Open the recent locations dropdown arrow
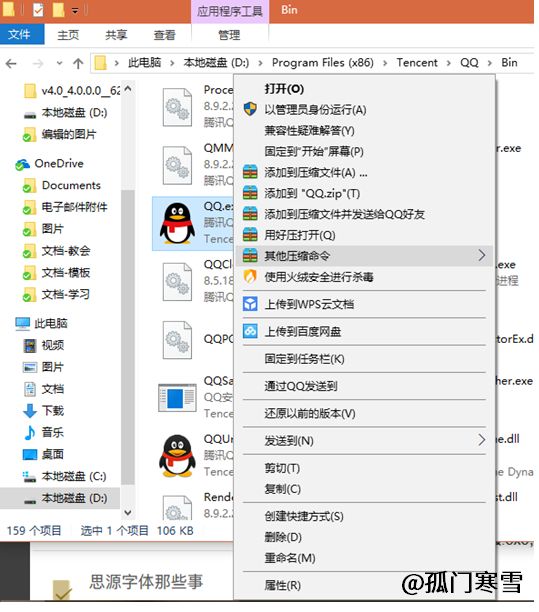This screenshot has width=539, height=612. (59, 63)
